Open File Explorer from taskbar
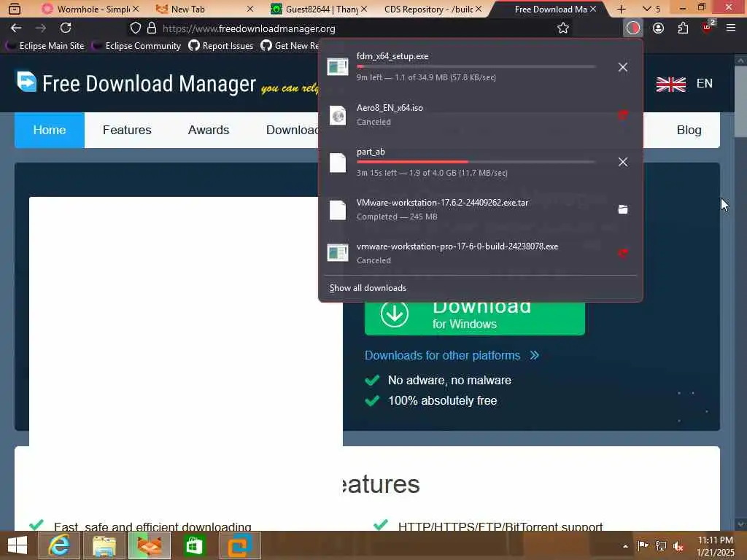This screenshot has height=560, width=747. 104,545
